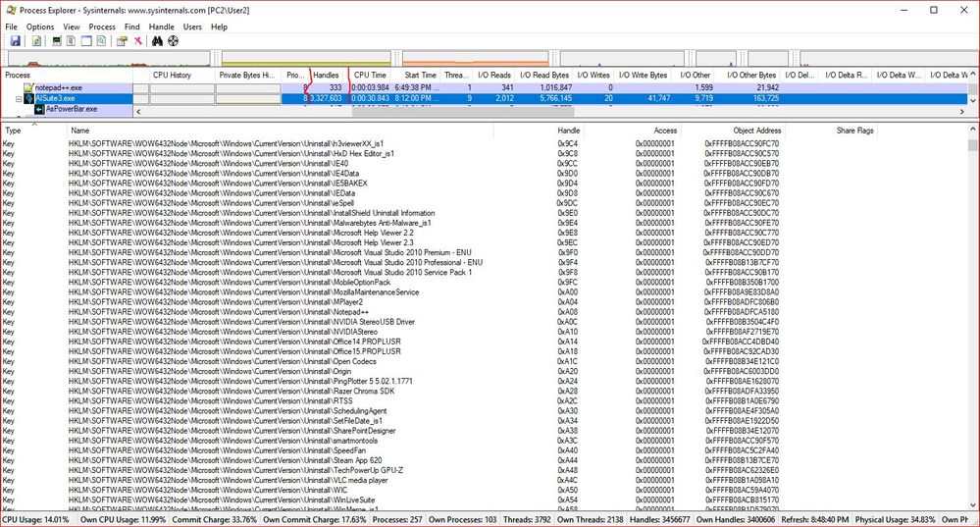
Task: Sort lower pane by Access column
Action: pyautogui.click(x=633, y=130)
